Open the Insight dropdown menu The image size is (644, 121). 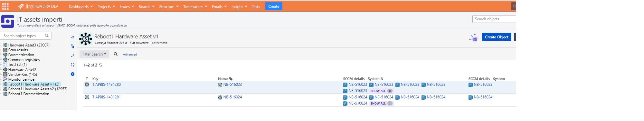point(239,7)
